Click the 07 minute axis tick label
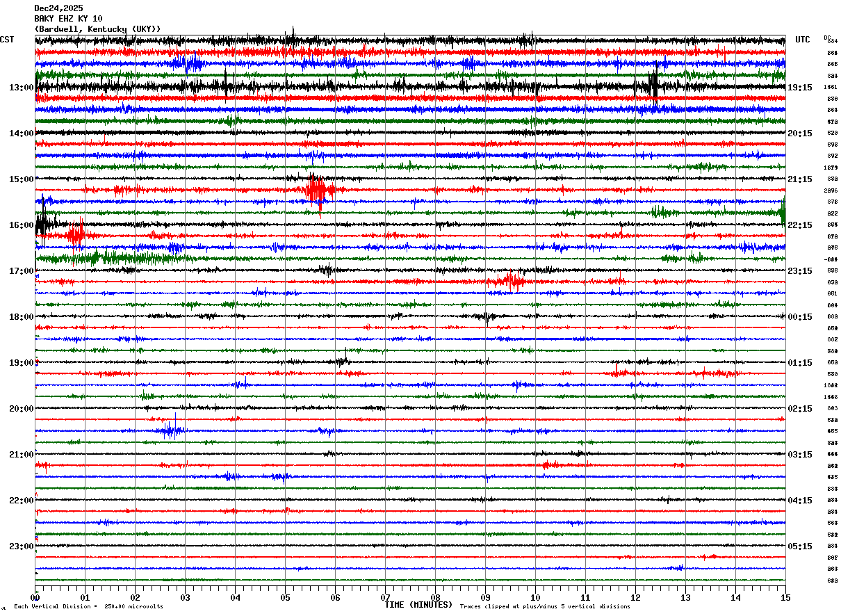This screenshot has width=841, height=616. pos(385,597)
